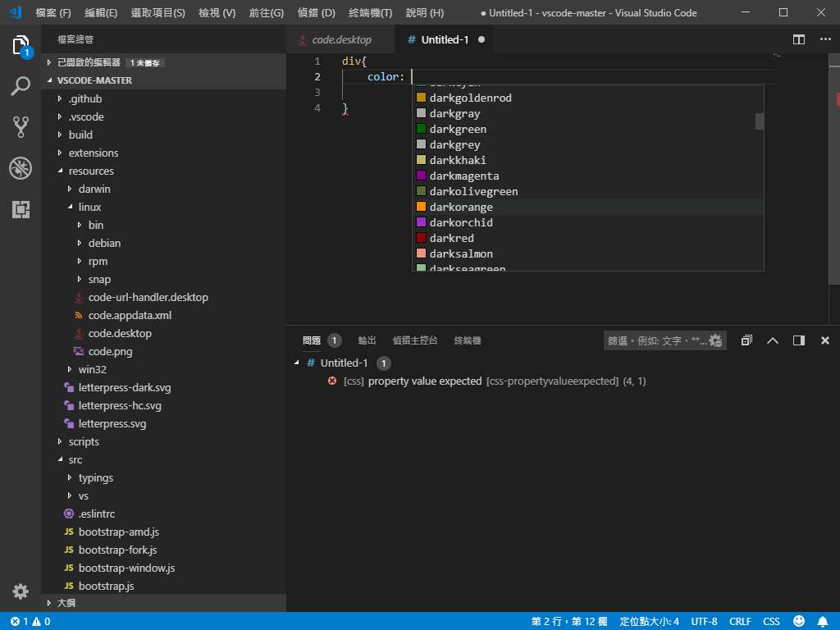Screen dimensions: 840x630
Task: Select the darkorange color suggestion
Action: click(x=461, y=207)
